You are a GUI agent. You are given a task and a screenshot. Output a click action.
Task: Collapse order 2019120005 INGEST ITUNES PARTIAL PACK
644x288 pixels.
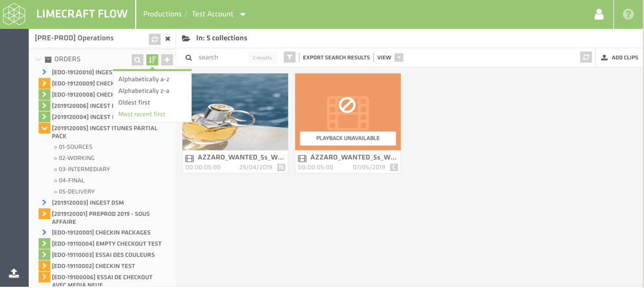(x=44, y=128)
